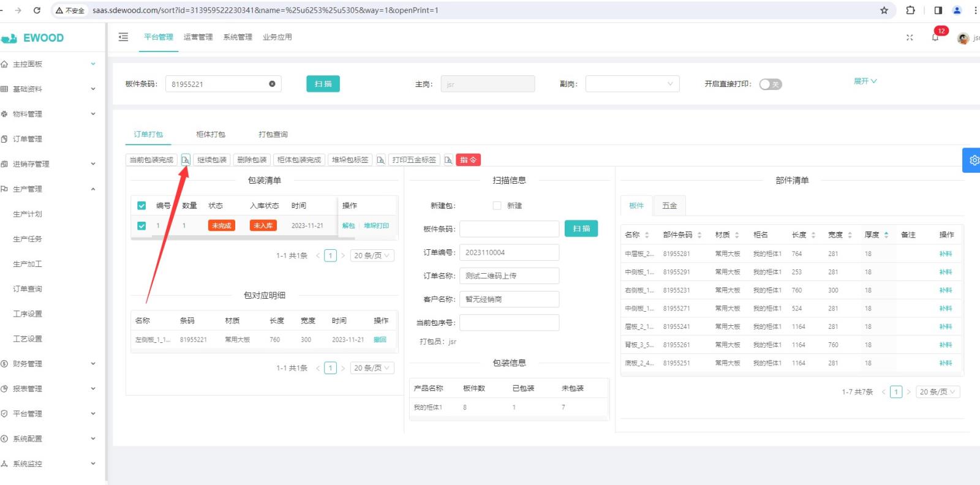Click the 扫描 button next to 81955221

[323, 84]
